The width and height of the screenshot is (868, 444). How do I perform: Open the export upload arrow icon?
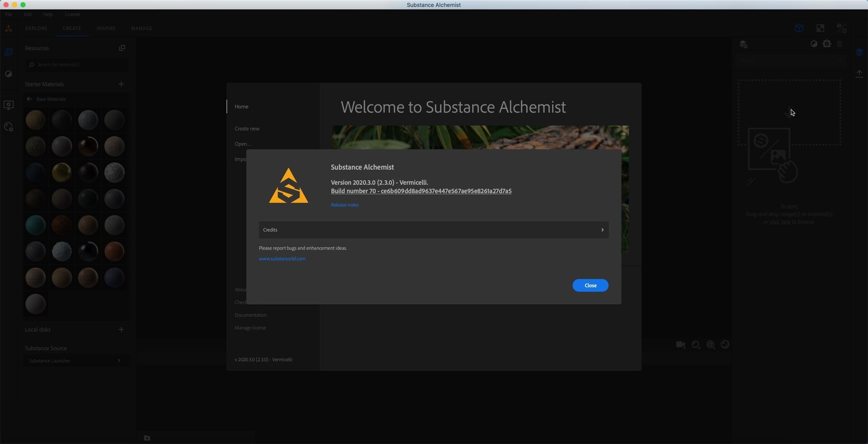[x=859, y=74]
